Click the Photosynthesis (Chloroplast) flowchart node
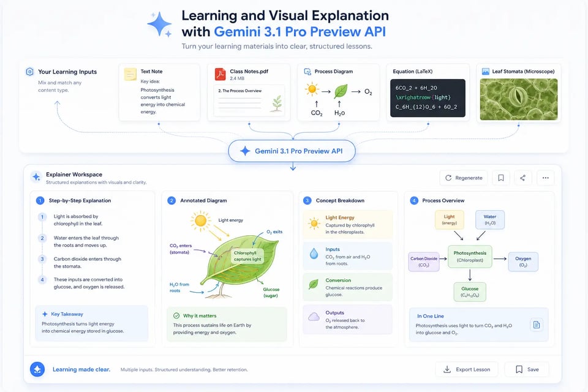This screenshot has height=392, width=588. point(470,257)
